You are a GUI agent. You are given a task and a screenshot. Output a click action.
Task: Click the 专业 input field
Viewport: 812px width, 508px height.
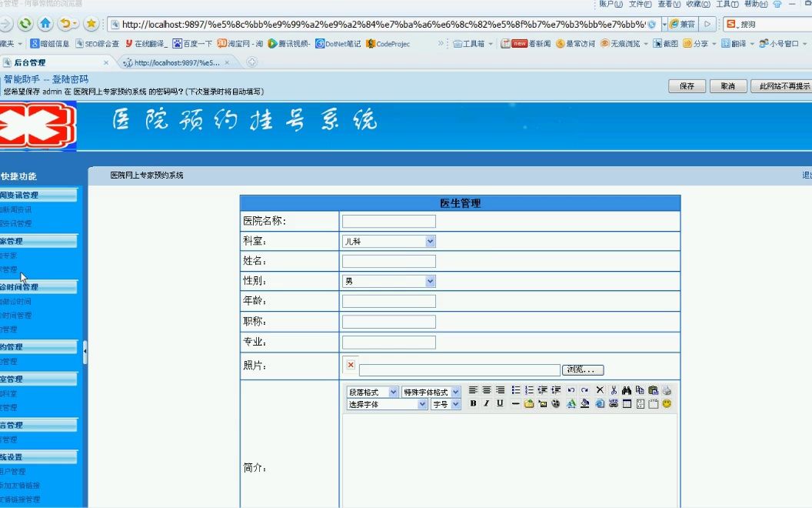[389, 342]
